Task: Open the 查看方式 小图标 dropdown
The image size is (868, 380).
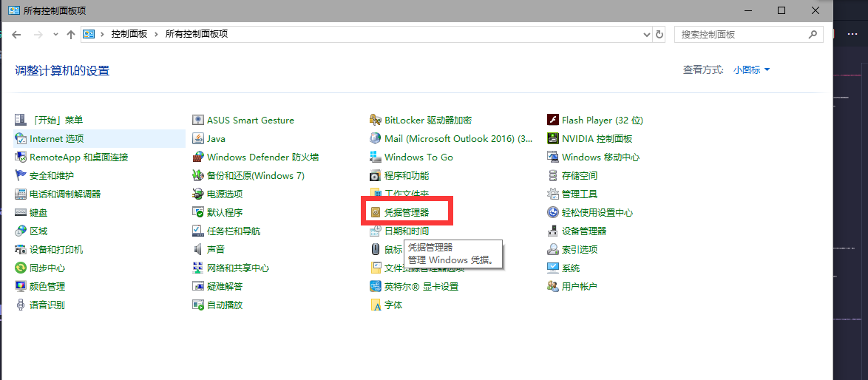Action: 751,69
